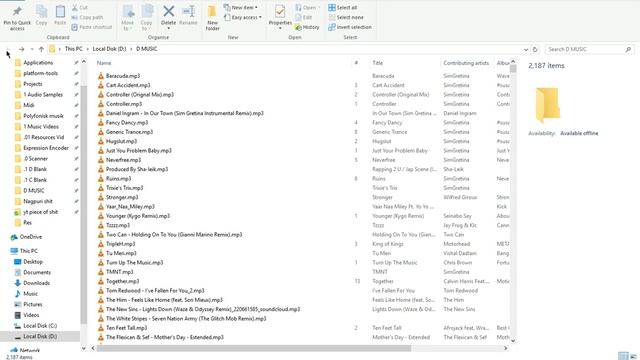Click Paste shortcut command
Screen dimensions: 640x360
pyautogui.click(x=91, y=27)
